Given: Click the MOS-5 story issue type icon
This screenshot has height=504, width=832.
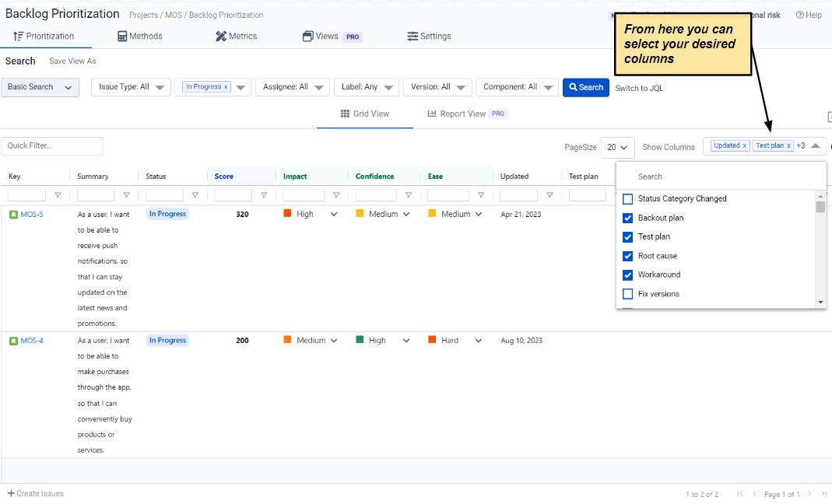Looking at the screenshot, I should click(x=13, y=215).
